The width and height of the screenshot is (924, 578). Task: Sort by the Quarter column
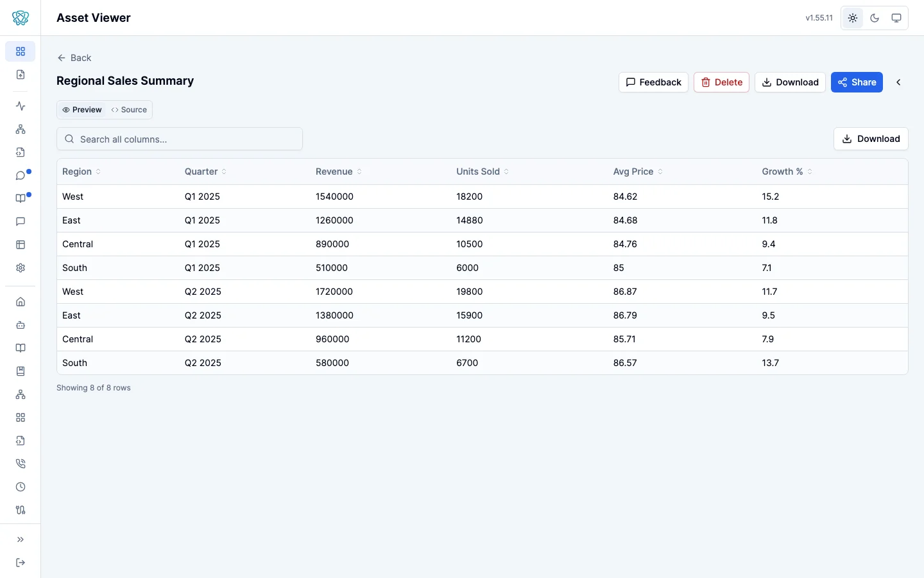coord(205,171)
